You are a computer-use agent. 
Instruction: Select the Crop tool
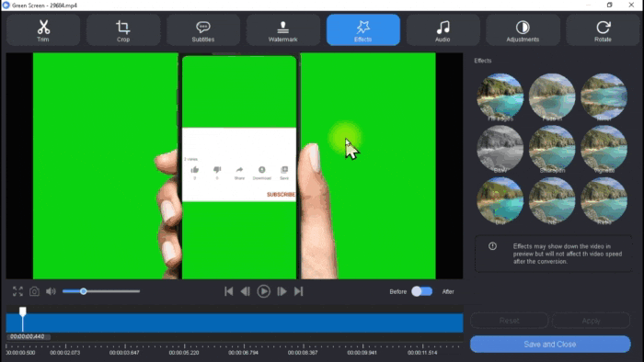point(122,30)
